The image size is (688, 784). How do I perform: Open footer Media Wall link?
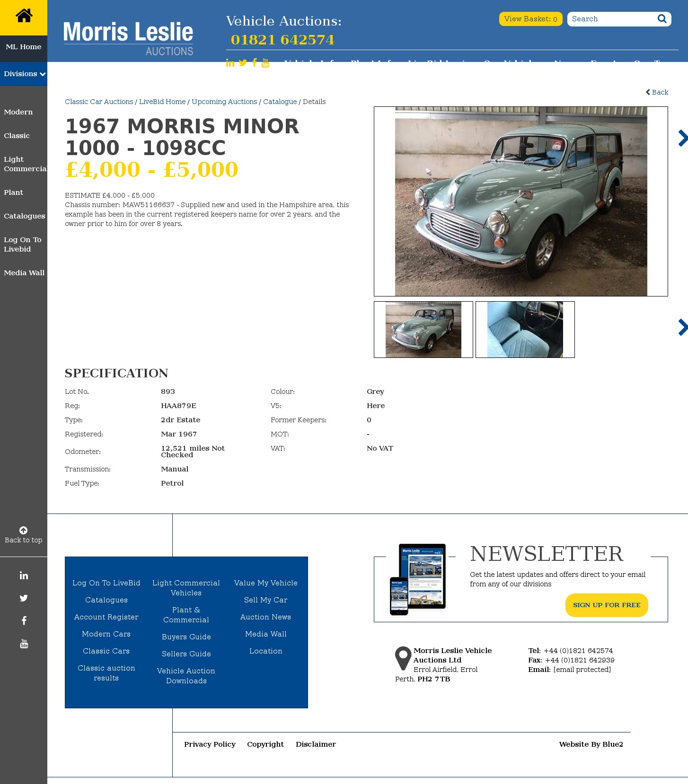266,634
